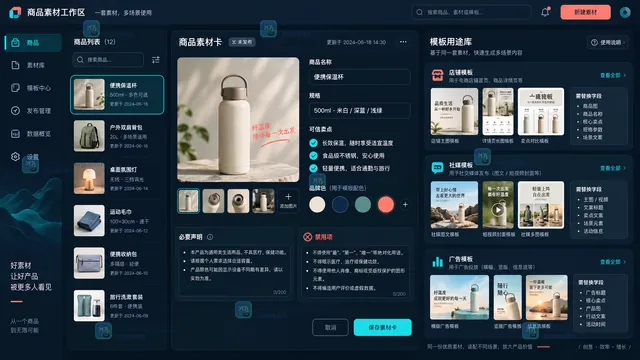
Task: Click the app logo icon
Action: (15, 12)
